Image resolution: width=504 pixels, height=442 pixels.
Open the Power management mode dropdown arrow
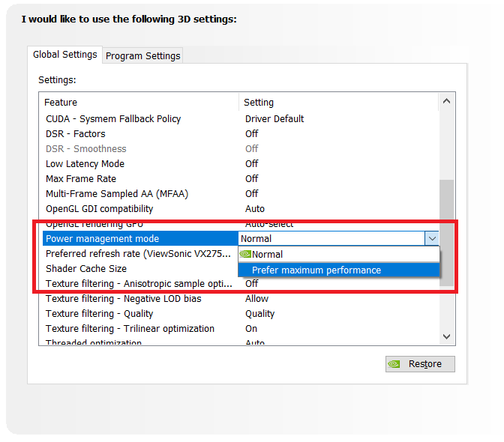coord(431,238)
